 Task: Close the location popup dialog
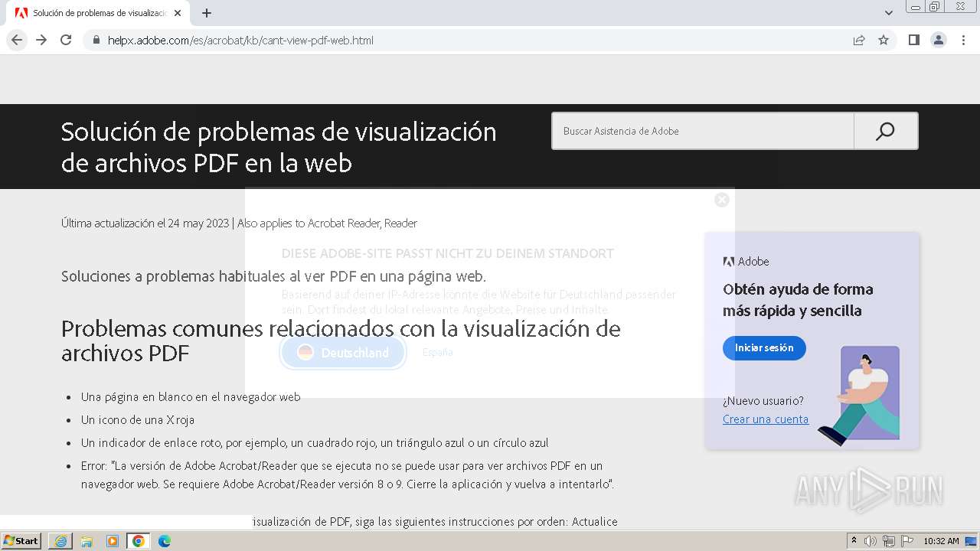click(722, 200)
